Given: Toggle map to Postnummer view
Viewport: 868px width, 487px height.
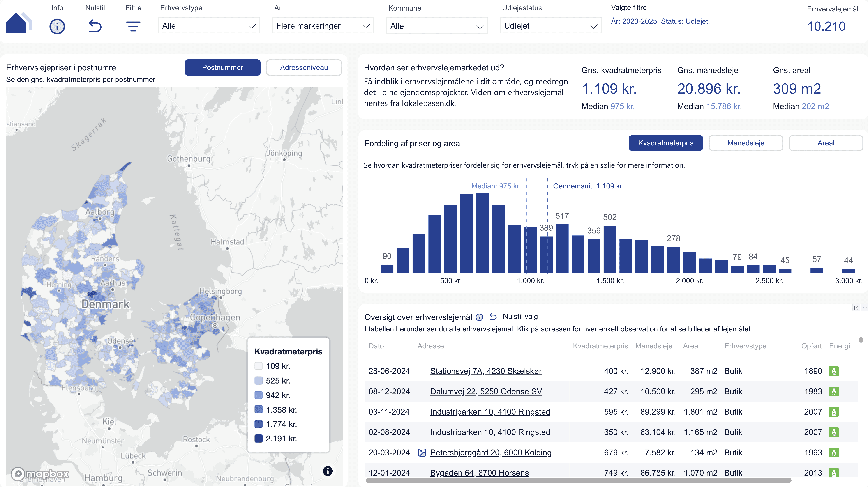Looking at the screenshot, I should pyautogui.click(x=222, y=67).
